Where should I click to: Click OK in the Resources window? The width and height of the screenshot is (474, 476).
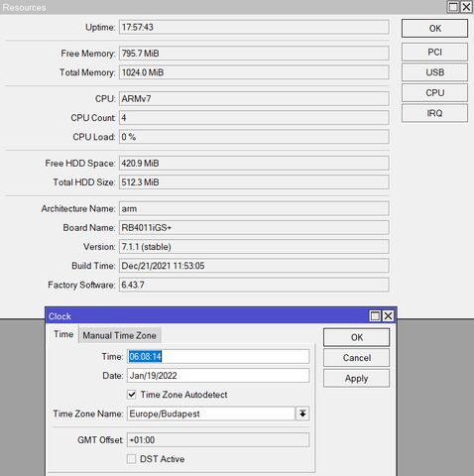point(434,29)
